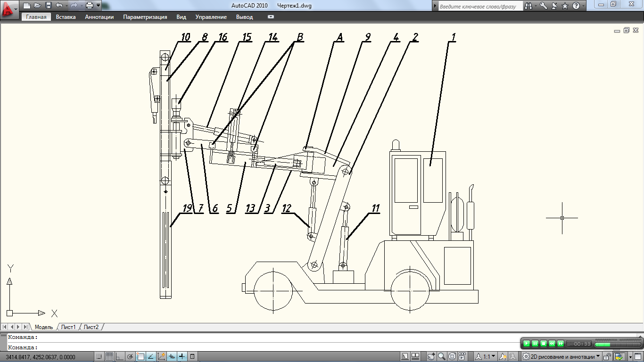The width and height of the screenshot is (644, 362).
Task: Toggle Clean Screen icon
Action: click(638, 356)
